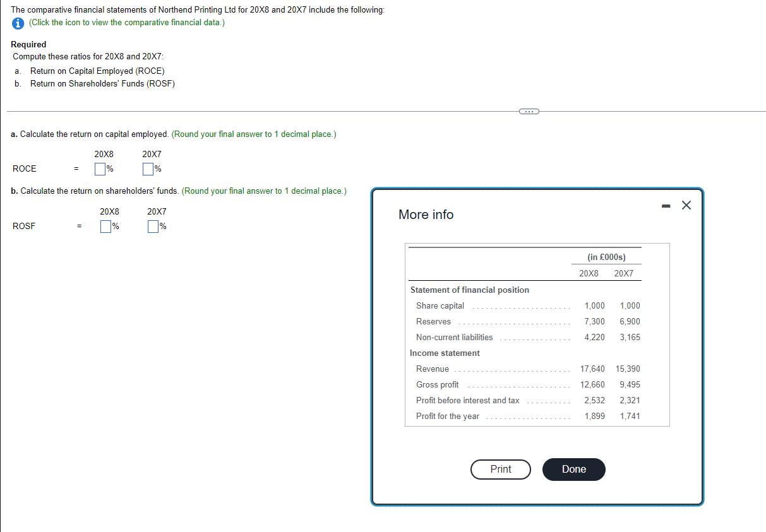
Task: Click the Return on Capital Employed (ROCE) item
Action: coord(97,71)
